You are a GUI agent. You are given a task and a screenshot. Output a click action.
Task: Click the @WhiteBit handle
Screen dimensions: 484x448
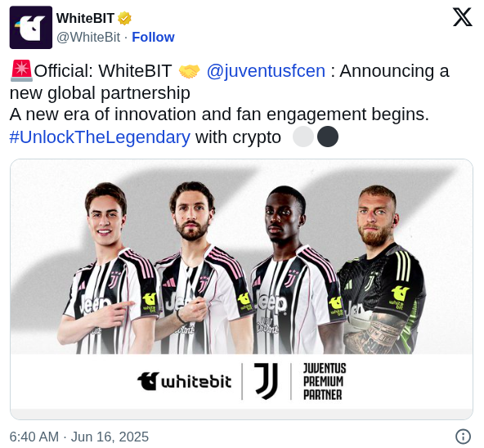click(88, 38)
